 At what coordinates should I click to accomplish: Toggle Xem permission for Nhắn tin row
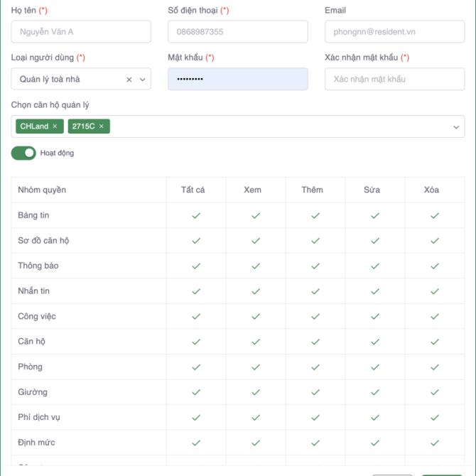click(256, 291)
